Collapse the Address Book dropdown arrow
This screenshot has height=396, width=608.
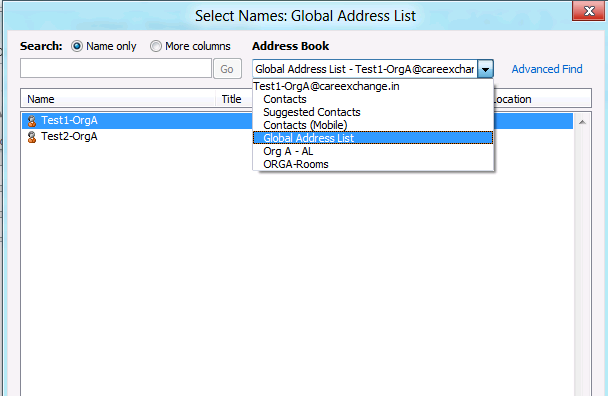pyautogui.click(x=485, y=69)
